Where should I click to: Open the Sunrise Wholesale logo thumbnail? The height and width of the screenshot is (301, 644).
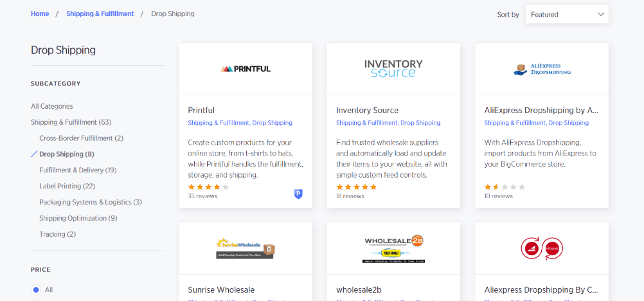246,248
